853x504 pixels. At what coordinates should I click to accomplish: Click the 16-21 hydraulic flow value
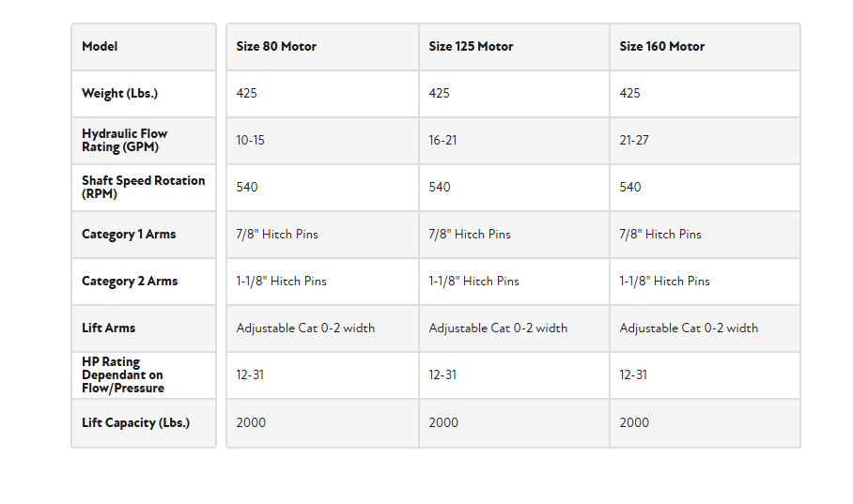point(442,141)
